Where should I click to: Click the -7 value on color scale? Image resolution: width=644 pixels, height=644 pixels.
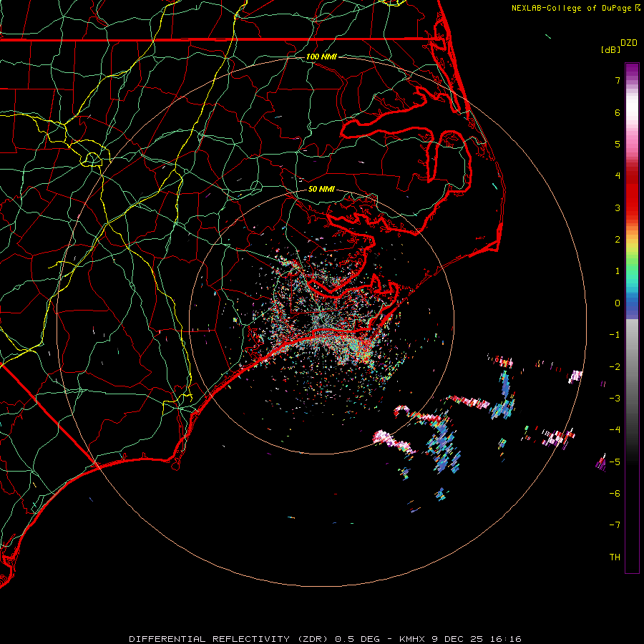tap(615, 525)
